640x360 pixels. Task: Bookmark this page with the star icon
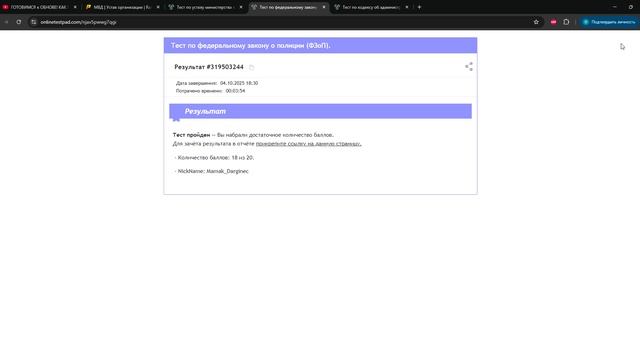[536, 22]
